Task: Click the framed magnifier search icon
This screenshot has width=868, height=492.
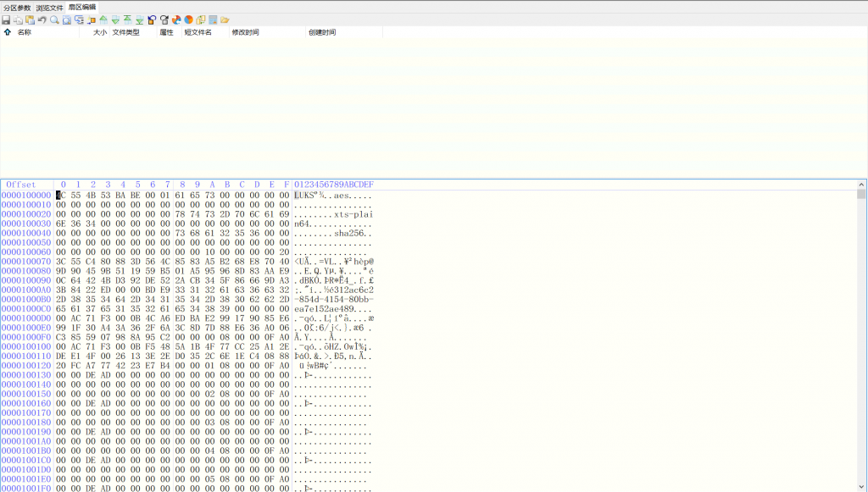Action: (x=66, y=20)
